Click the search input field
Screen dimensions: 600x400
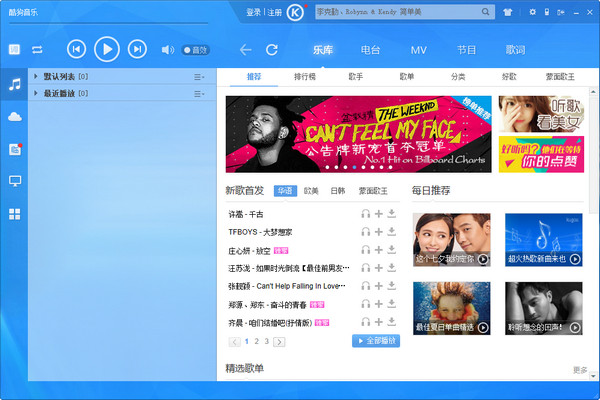point(398,12)
